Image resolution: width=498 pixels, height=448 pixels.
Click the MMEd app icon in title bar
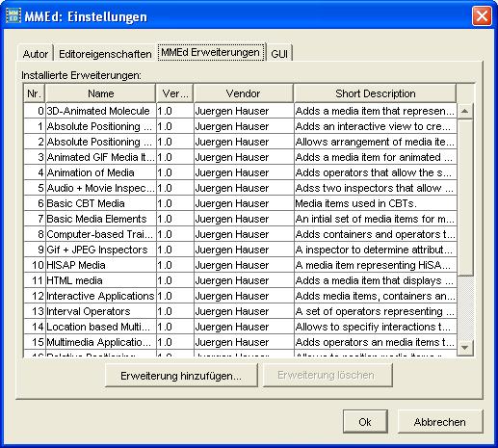point(13,15)
